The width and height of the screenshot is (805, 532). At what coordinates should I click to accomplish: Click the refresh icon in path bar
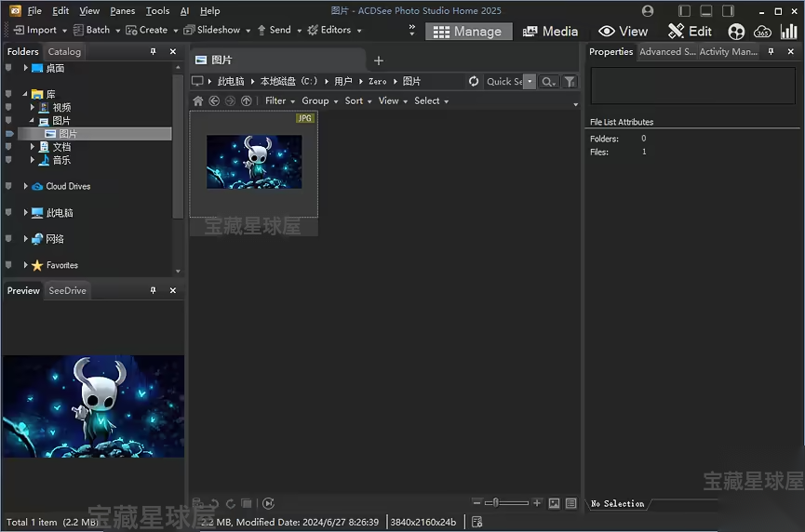[474, 81]
